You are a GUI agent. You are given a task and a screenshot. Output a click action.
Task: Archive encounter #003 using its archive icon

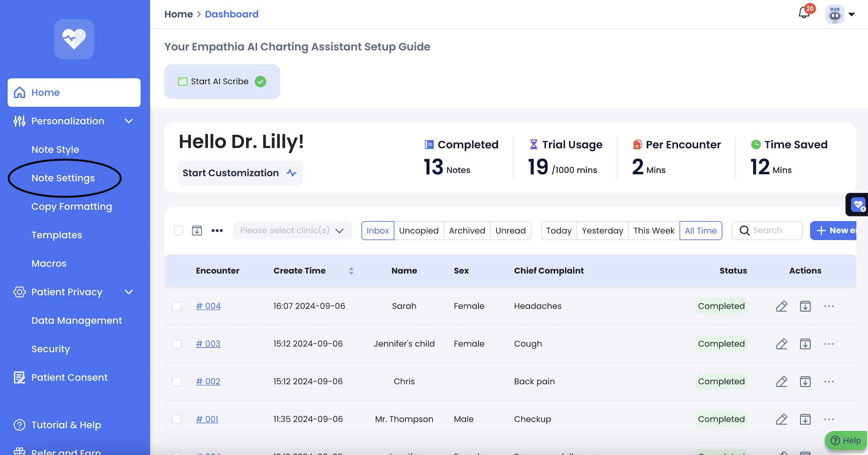805,344
